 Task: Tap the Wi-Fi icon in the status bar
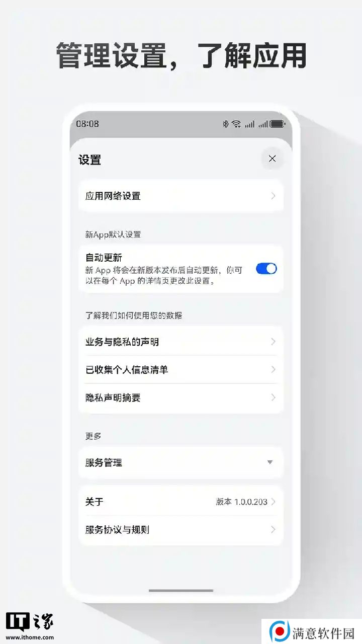[x=236, y=124]
